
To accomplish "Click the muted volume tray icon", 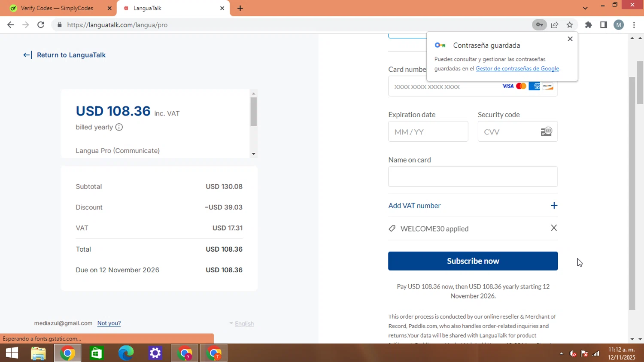I will [x=573, y=353].
